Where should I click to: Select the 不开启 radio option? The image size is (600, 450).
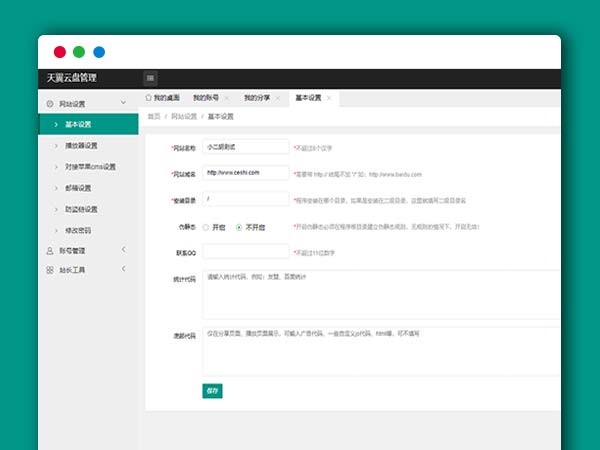pos(239,227)
